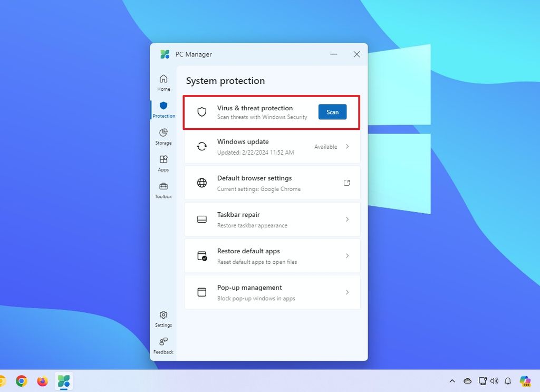The width and height of the screenshot is (540, 392).
Task: Click the PC Manager logo in title bar
Action: coord(165,54)
